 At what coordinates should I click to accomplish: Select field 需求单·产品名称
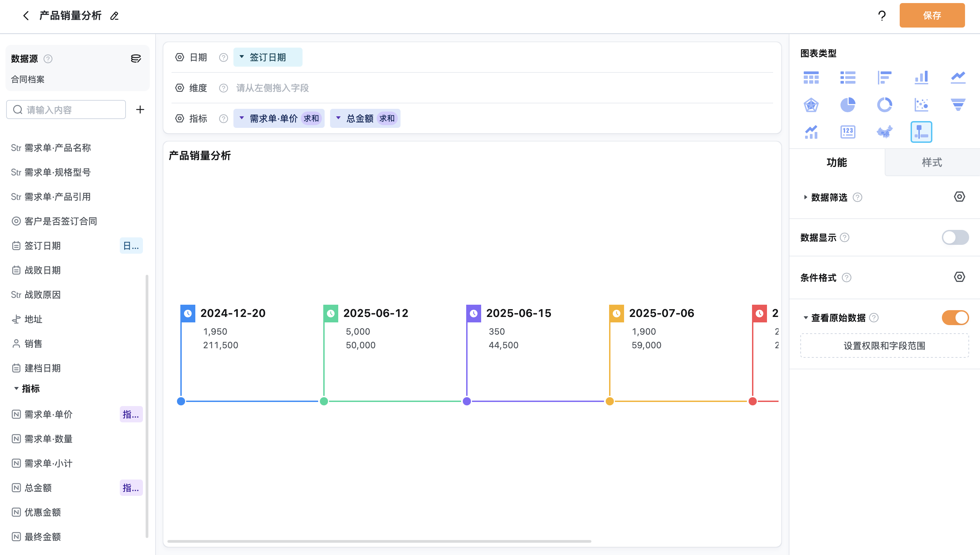click(58, 148)
